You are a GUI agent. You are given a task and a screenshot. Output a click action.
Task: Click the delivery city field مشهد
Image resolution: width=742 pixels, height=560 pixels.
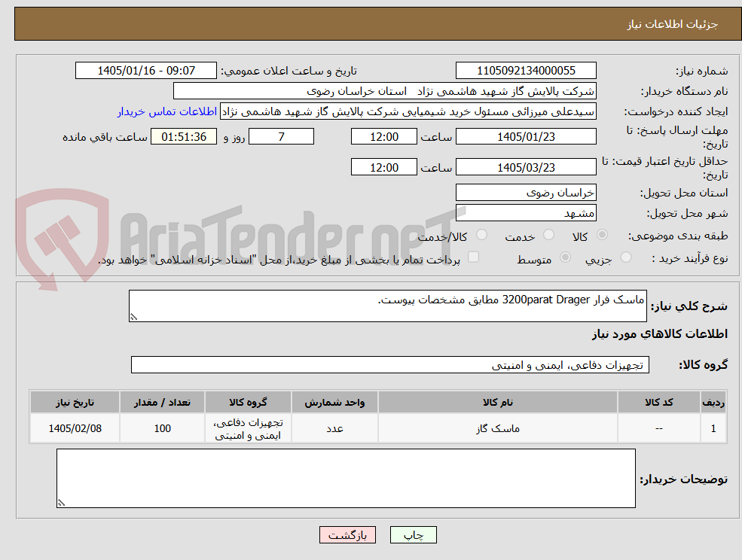point(526,213)
